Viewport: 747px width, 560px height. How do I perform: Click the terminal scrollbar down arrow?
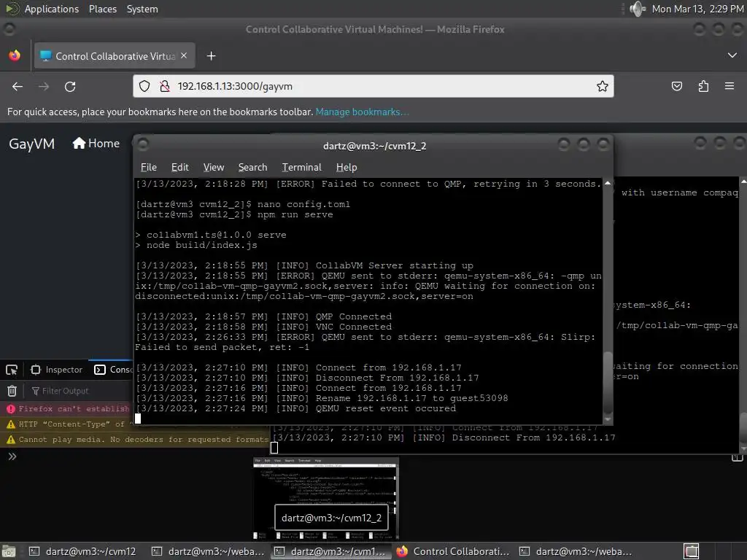608,419
